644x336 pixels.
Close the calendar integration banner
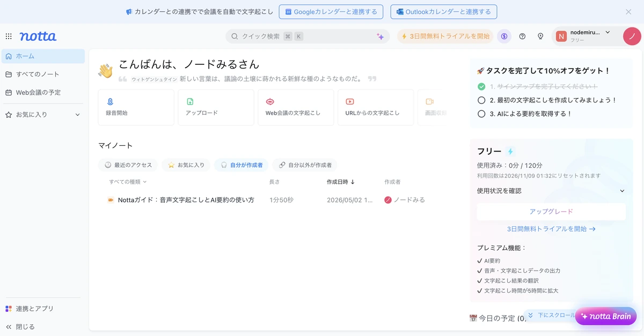pyautogui.click(x=628, y=12)
